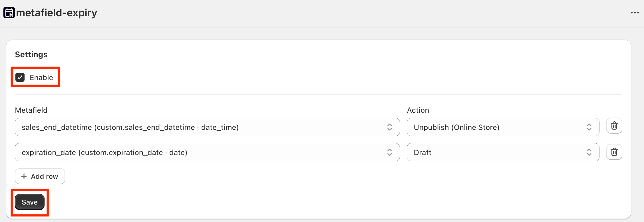Image resolution: width=644 pixels, height=222 pixels.
Task: Click the chevron on the Draft action selector
Action: tap(589, 152)
